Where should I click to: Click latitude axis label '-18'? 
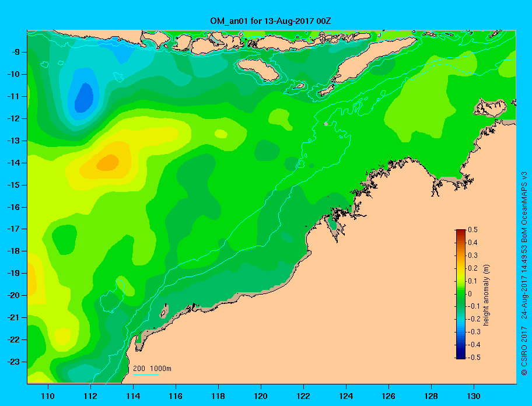pyautogui.click(x=13, y=251)
